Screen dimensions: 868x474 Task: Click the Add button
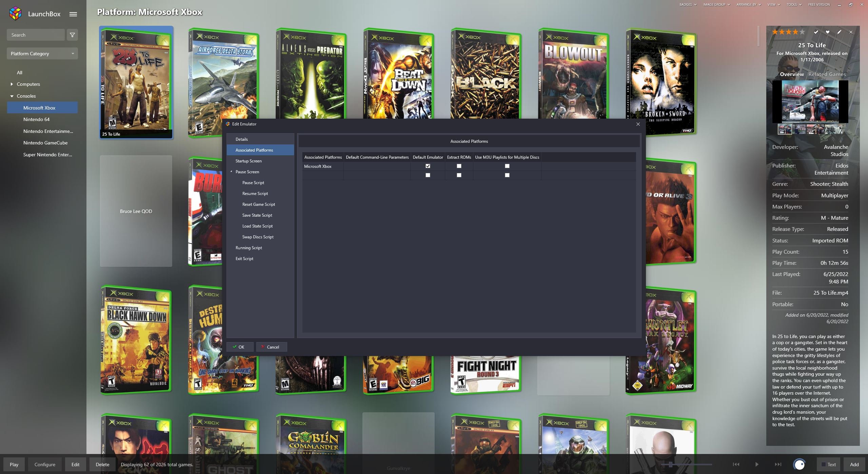coord(854,465)
